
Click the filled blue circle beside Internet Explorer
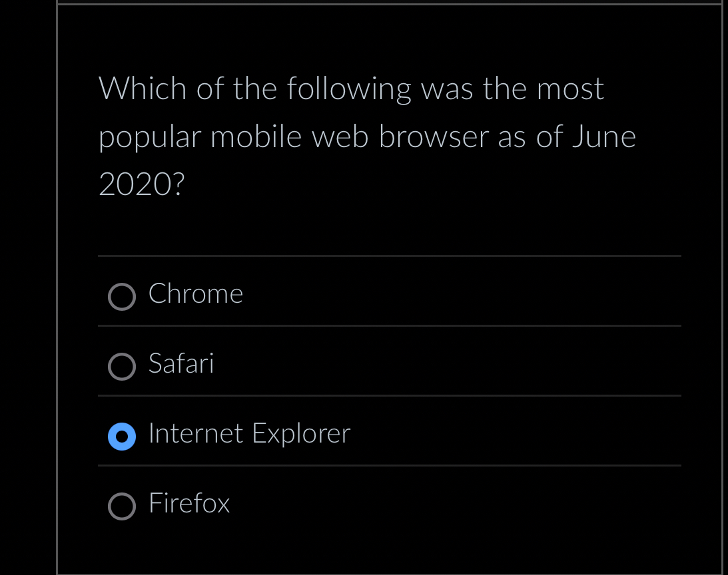[122, 437]
